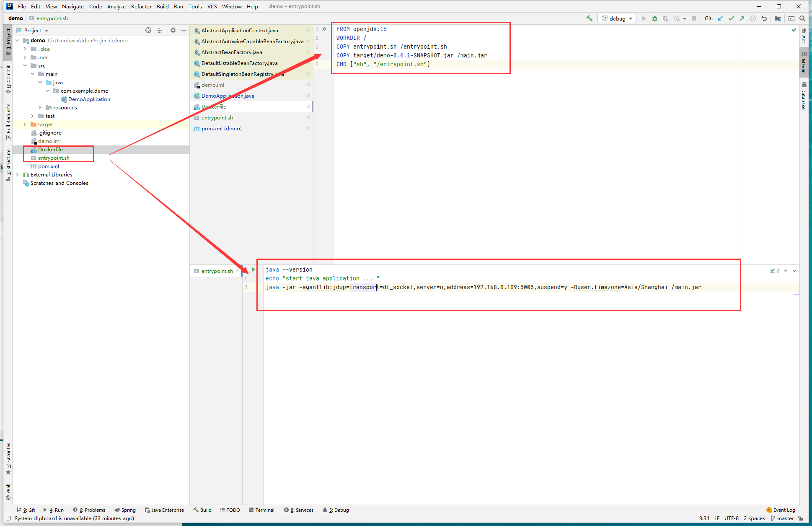Expand External Libraries node

(17, 175)
